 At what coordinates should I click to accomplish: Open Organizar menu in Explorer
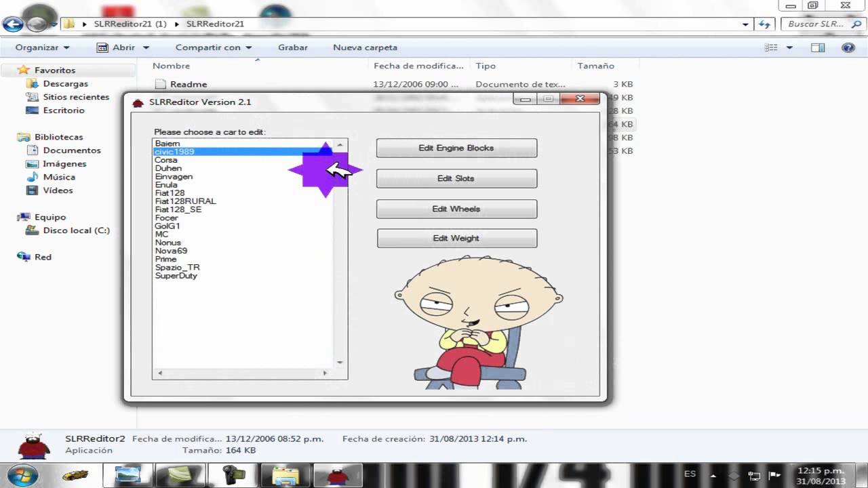(42, 47)
